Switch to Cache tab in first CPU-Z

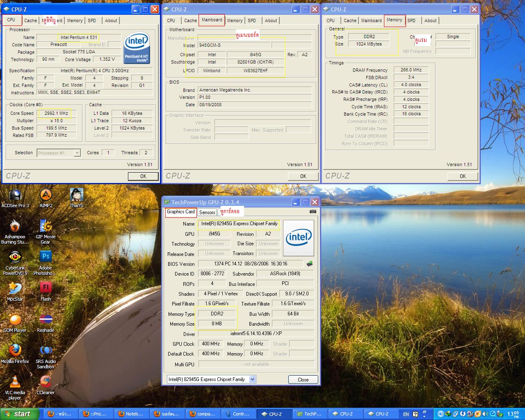[x=30, y=21]
